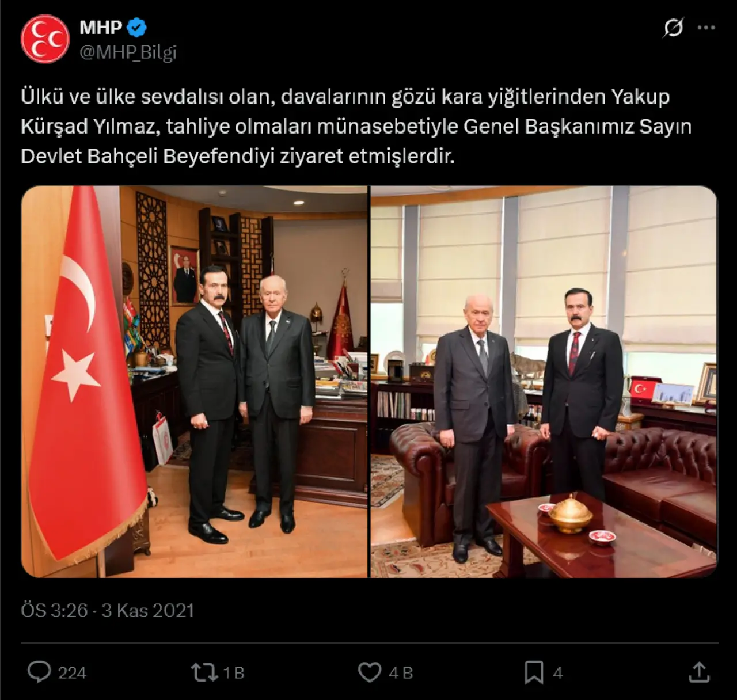The height and width of the screenshot is (700, 737).
Task: Open the MHP profile avatar
Action: pyautogui.click(x=45, y=39)
